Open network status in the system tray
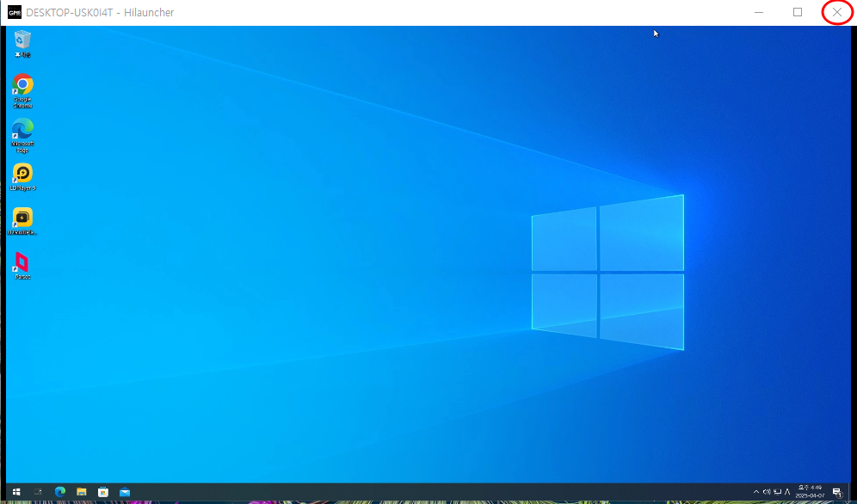857x504 pixels. (x=777, y=492)
